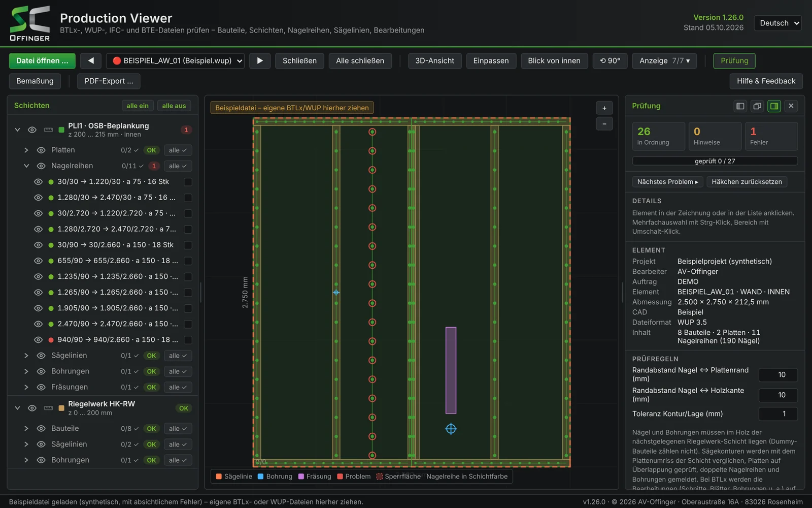Turn all layers on with 'alle ein'
This screenshot has height=508, width=812.
tap(138, 106)
